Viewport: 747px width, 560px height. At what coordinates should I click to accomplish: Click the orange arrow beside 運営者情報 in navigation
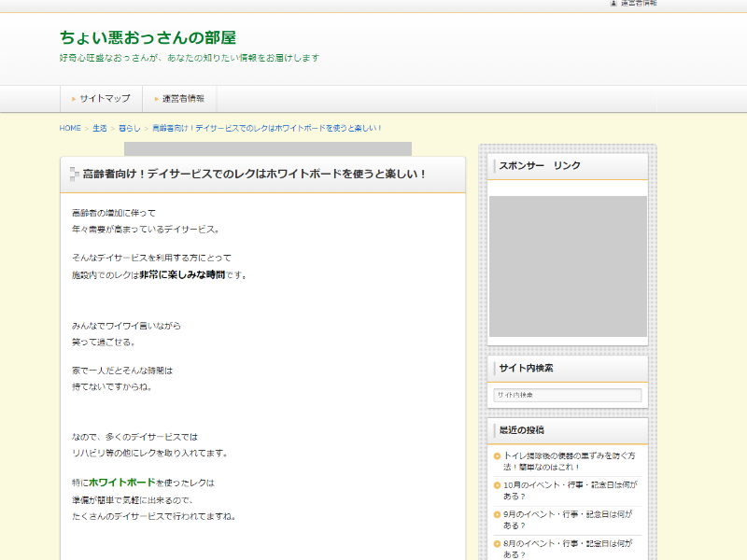click(x=156, y=99)
